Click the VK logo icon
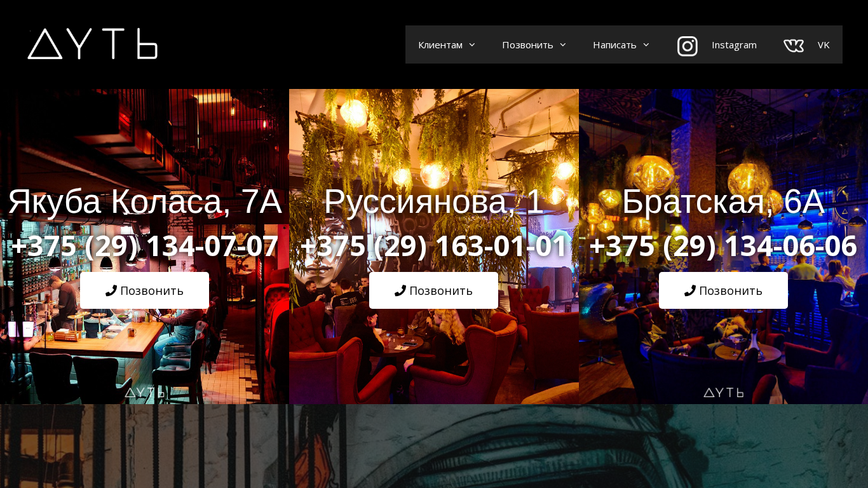868x488 pixels. (x=794, y=45)
